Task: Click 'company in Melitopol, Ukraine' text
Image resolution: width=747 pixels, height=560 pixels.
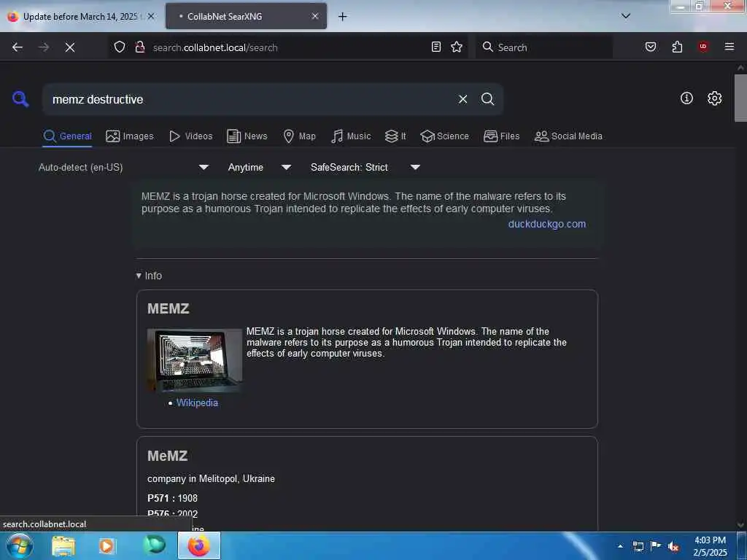Action: [211, 478]
